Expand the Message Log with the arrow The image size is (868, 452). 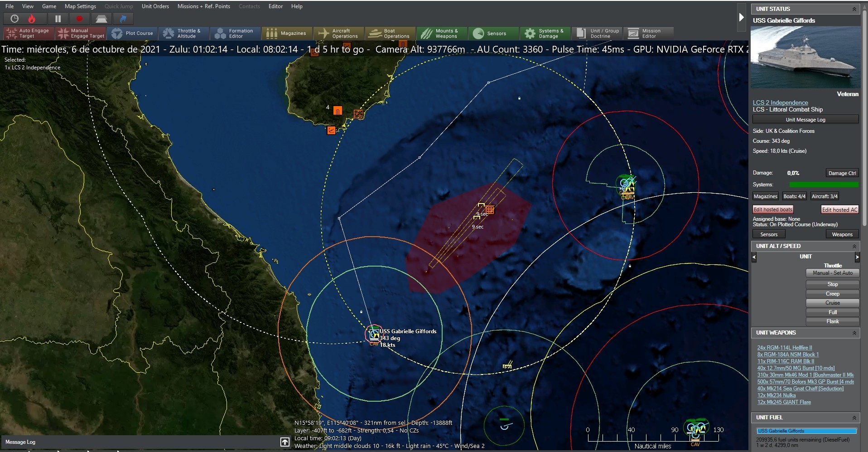tap(285, 442)
